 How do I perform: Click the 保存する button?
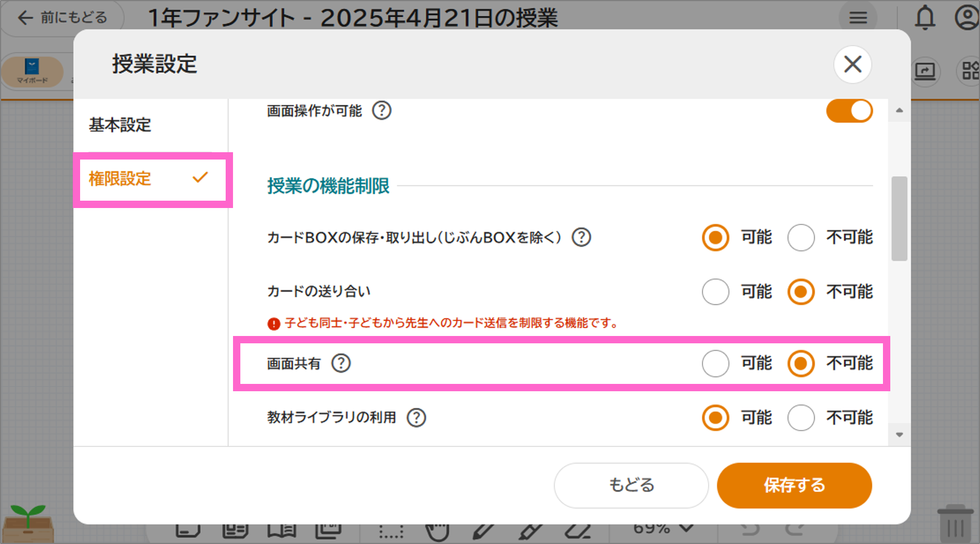coord(794,485)
